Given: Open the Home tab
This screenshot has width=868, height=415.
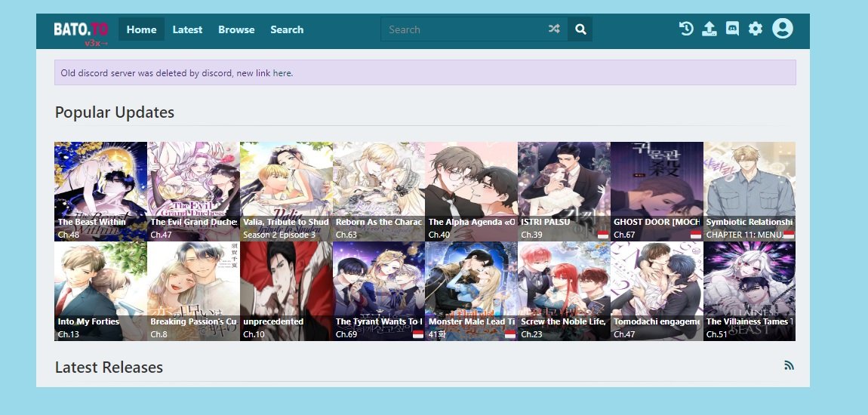Looking at the screenshot, I should pos(141,29).
